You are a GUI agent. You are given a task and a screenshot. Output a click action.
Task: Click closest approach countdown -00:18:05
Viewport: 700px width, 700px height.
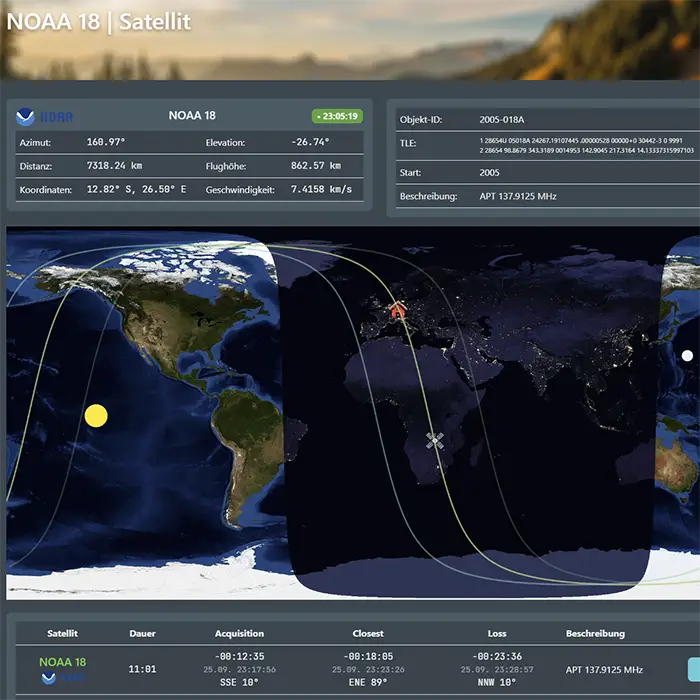coord(368,656)
